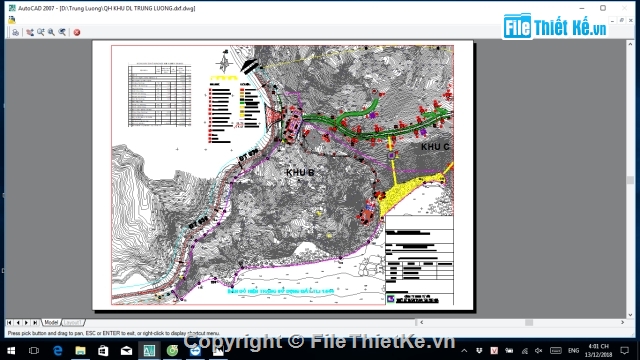Image resolution: width=640 pixels, height=360 pixels.
Task: Open the ENG input language selector
Action: (x=573, y=351)
